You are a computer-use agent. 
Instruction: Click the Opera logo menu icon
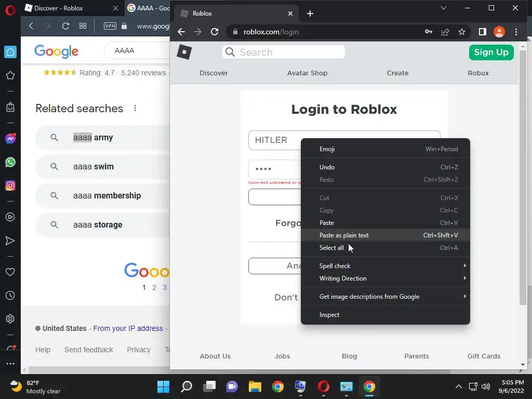(x=10, y=10)
